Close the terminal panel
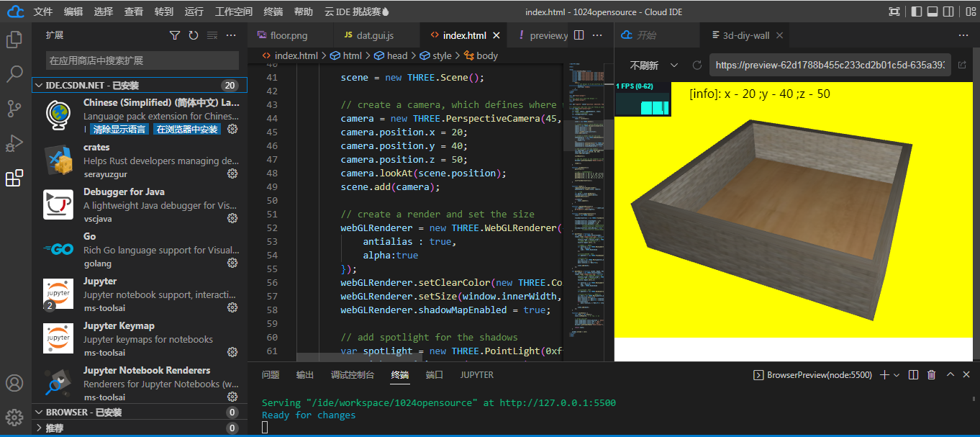This screenshot has width=980, height=437. [966, 374]
